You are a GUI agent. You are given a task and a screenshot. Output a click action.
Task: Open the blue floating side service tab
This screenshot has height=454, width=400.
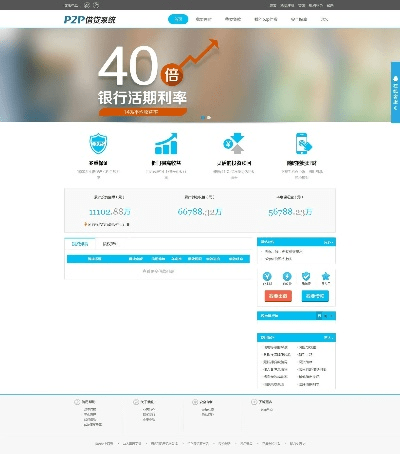(395, 92)
